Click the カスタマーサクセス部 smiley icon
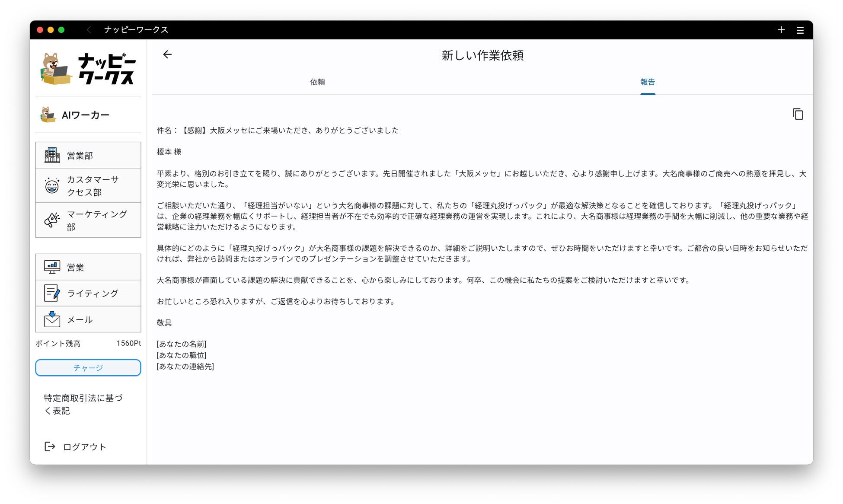Image resolution: width=843 pixels, height=504 pixels. point(52,186)
